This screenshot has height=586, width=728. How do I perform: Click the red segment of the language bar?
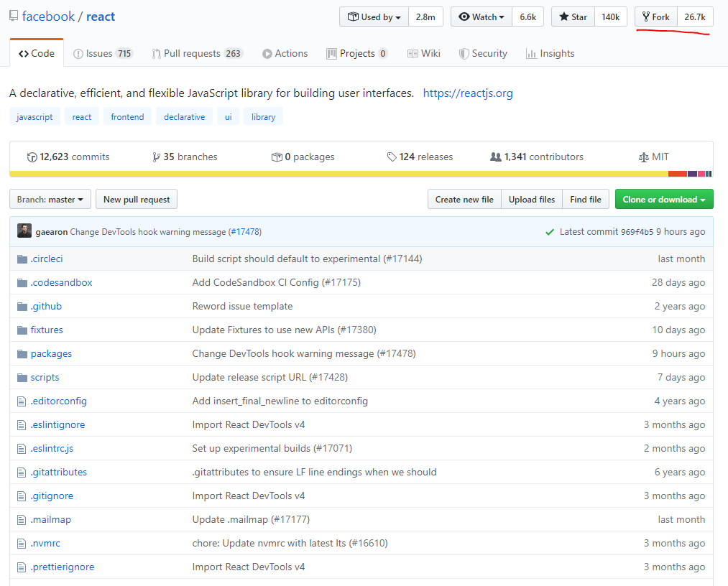[678, 174]
